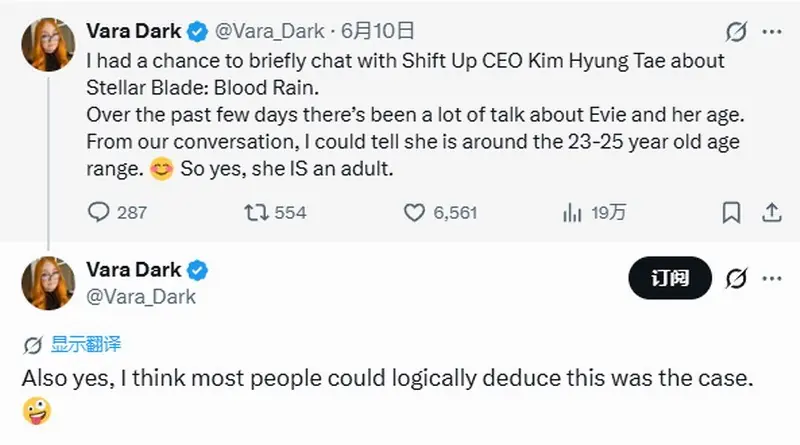Click verified badge on first tweet name
Image resolution: width=800 pixels, height=445 pixels.
pyautogui.click(x=197, y=32)
